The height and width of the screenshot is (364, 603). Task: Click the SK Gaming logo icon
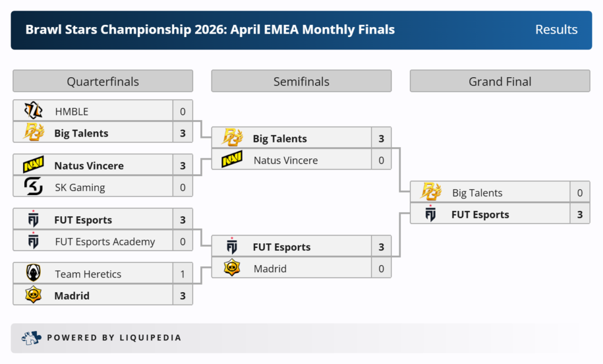pyautogui.click(x=34, y=187)
